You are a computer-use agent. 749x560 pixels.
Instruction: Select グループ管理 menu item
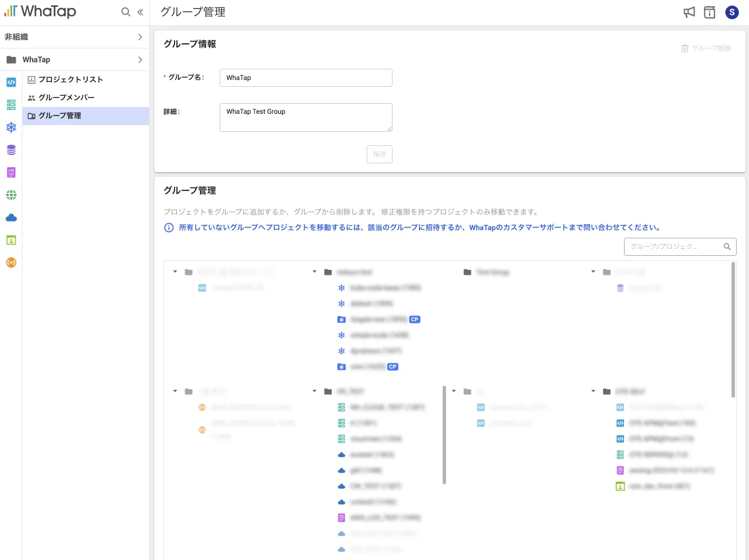86,115
